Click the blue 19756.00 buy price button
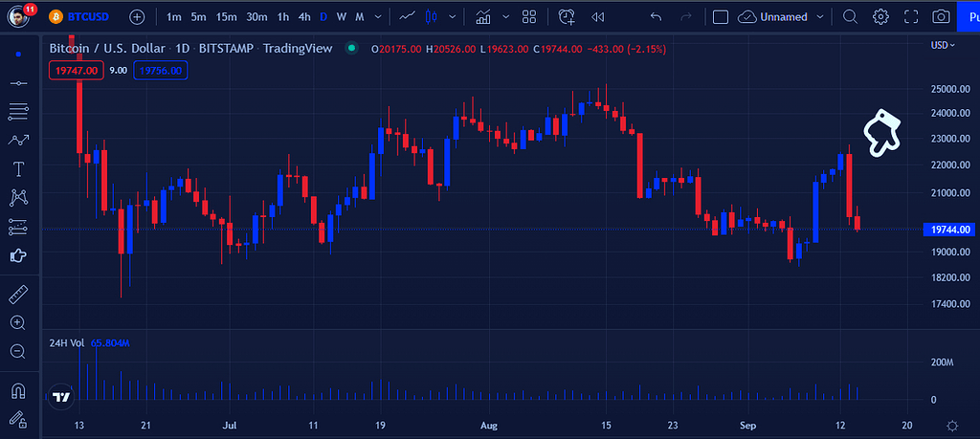980x439 pixels. pos(160,70)
